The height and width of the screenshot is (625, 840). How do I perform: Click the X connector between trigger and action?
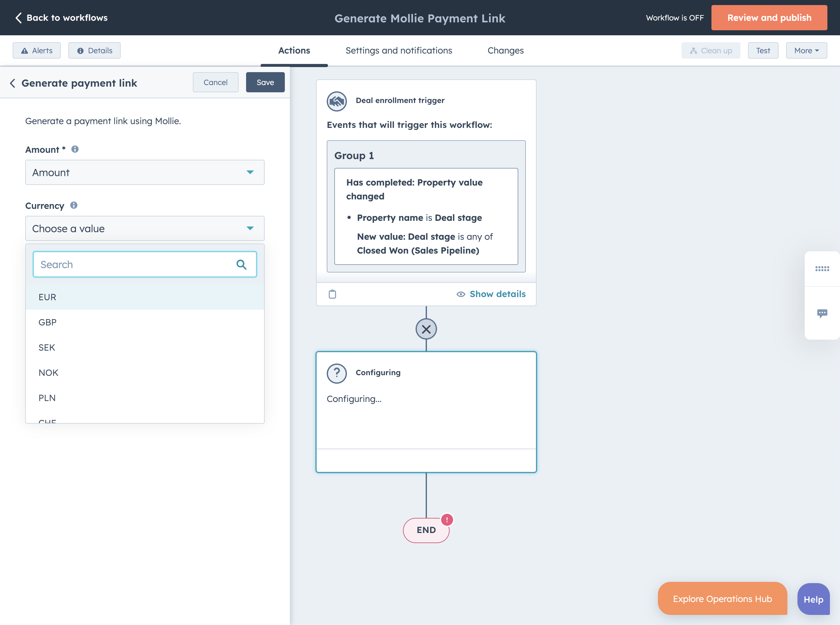pos(426,329)
